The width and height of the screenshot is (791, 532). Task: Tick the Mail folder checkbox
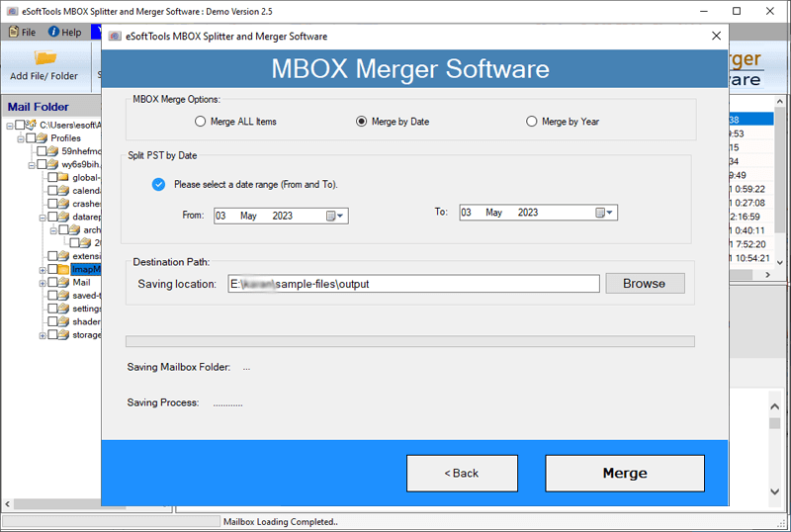(x=52, y=282)
